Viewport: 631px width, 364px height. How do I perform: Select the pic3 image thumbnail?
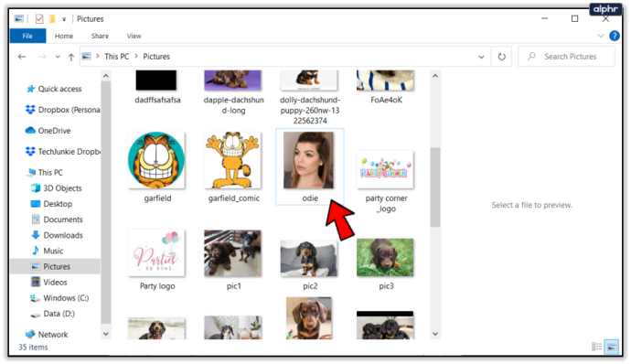(x=385, y=258)
